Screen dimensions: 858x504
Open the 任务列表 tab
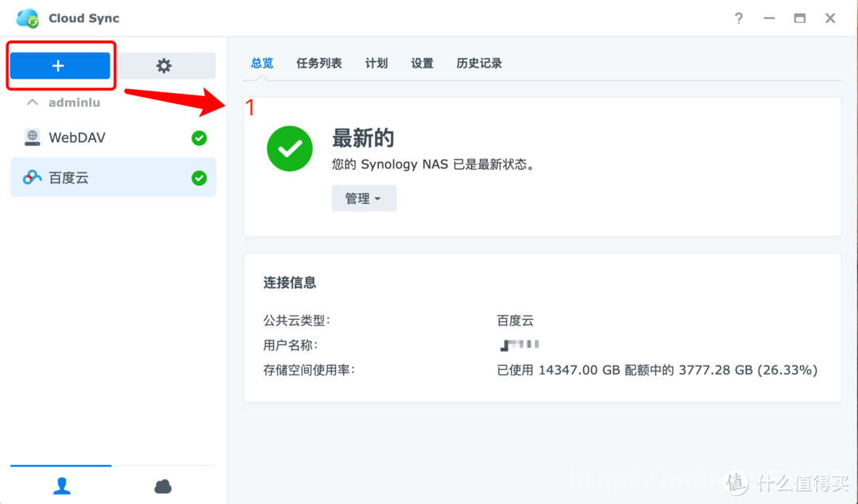pyautogui.click(x=319, y=63)
